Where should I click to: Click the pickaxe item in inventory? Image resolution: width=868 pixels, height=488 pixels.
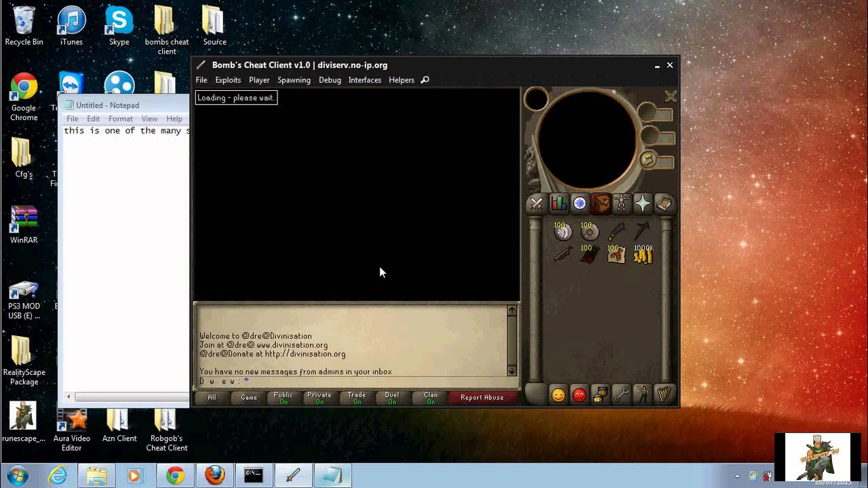pos(642,231)
